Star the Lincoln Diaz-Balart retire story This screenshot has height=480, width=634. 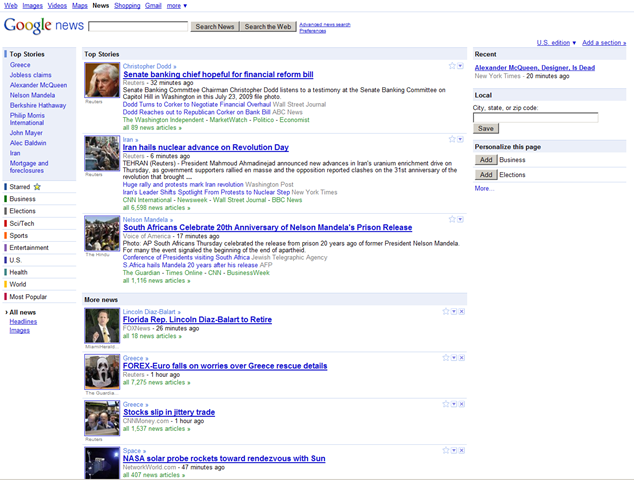pyautogui.click(x=446, y=311)
